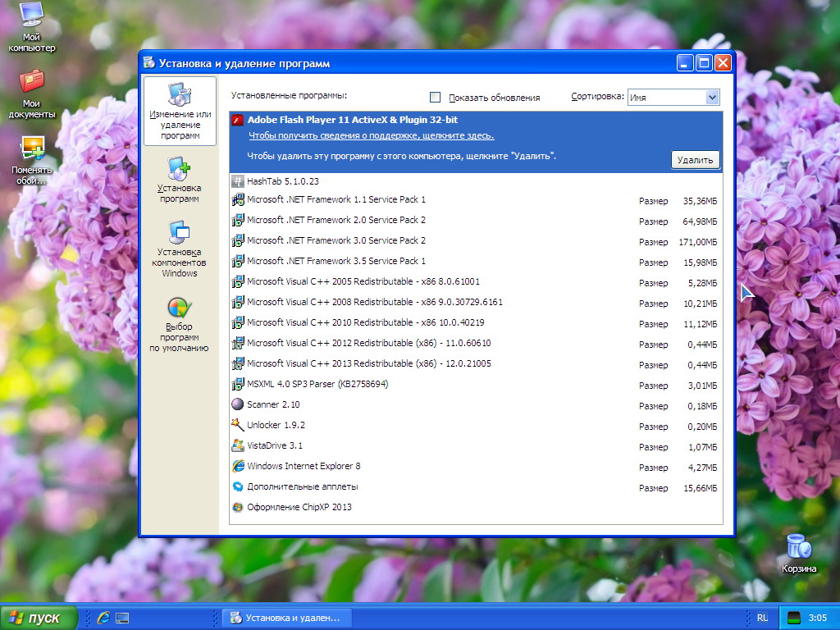This screenshot has width=840, height=630.
Task: Click Show Desktop quick launch icon
Action: pos(122,618)
